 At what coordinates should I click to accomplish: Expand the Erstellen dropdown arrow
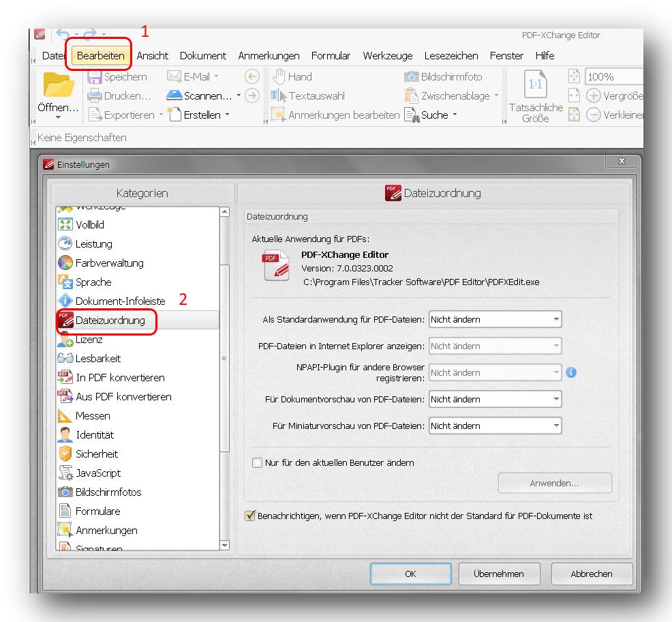227,114
